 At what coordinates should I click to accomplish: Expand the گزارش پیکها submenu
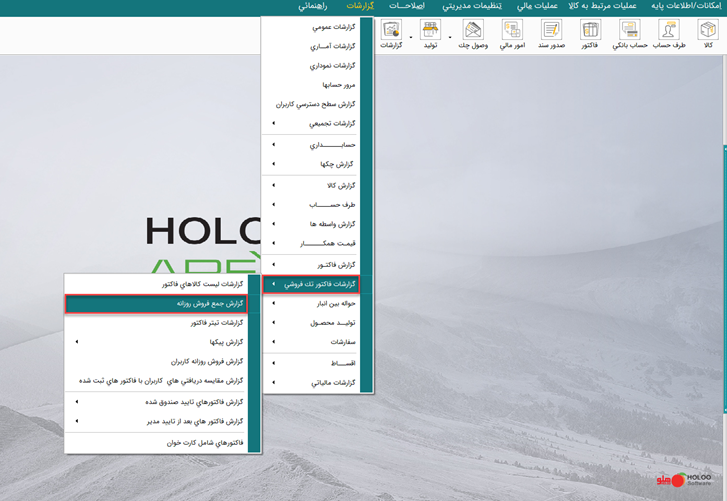156,342
